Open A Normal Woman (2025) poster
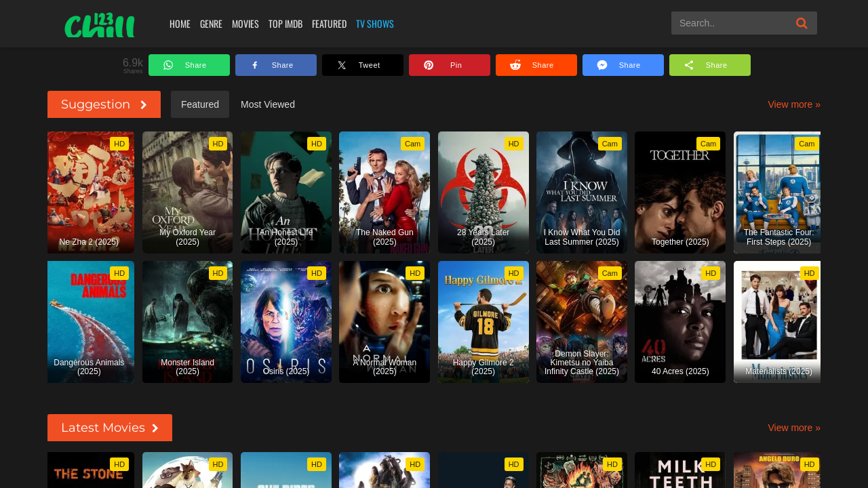 [384, 322]
